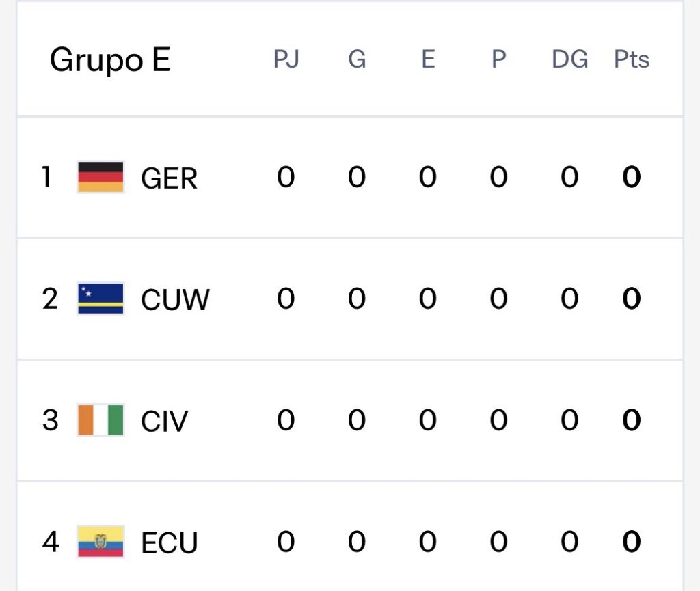Click the Pts column header
Screen dimensions: 700x591
coord(631,59)
